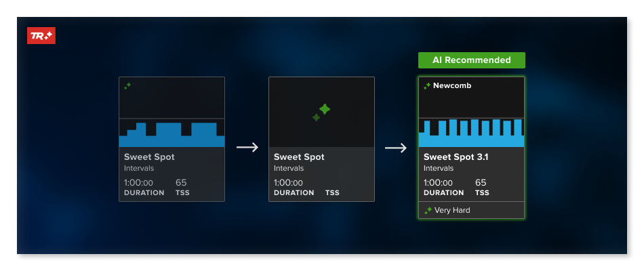The width and height of the screenshot is (644, 271).
Task: Click the 65 TSS value on Newcomb card
Action: [x=481, y=183]
